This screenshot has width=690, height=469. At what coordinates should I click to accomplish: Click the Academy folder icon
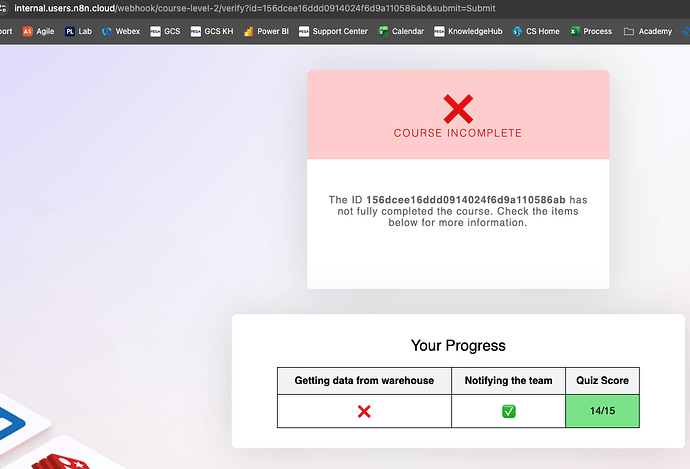[x=629, y=31]
